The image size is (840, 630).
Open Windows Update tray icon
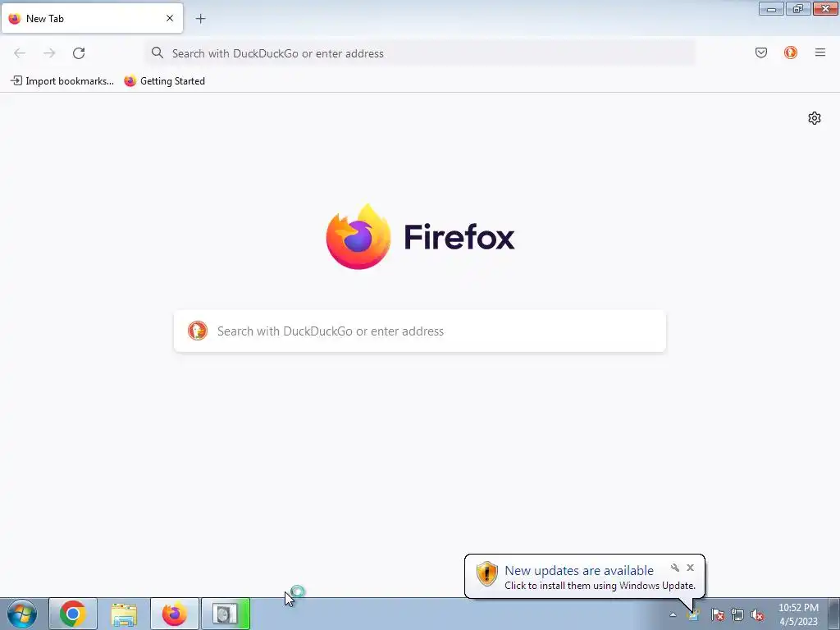(693, 614)
